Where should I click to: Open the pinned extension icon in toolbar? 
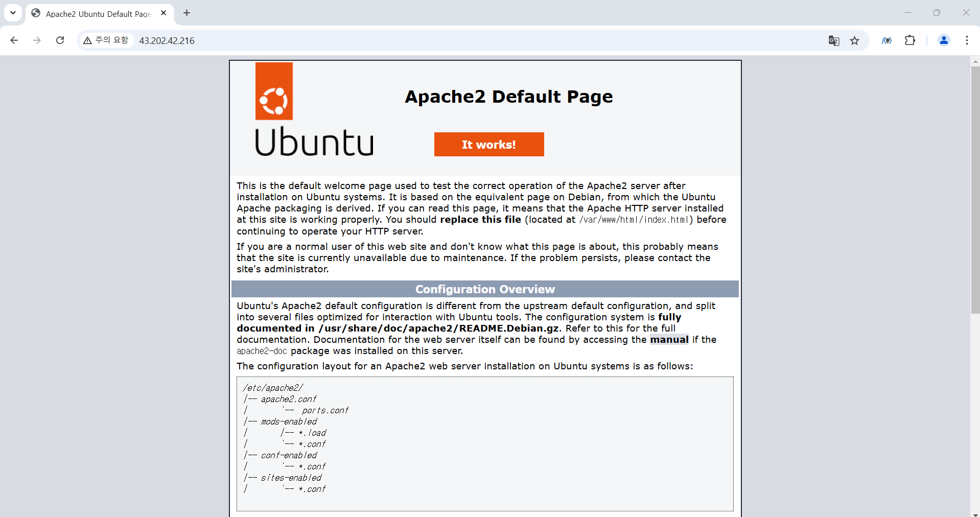[887, 40]
